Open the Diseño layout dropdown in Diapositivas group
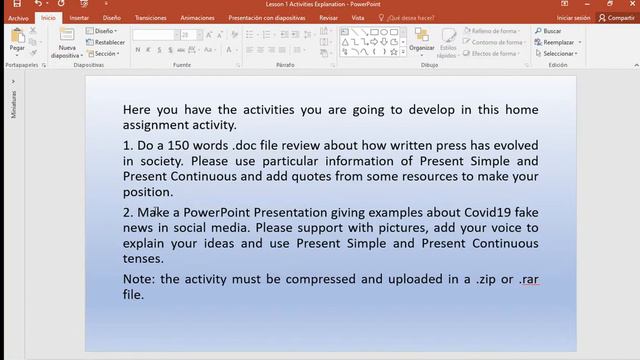The image size is (640, 360). point(102,31)
